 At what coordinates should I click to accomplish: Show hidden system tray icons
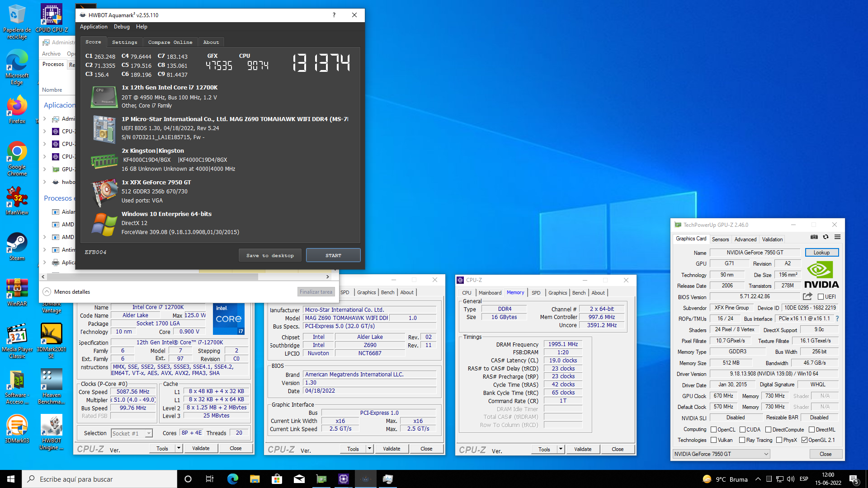[x=758, y=479]
